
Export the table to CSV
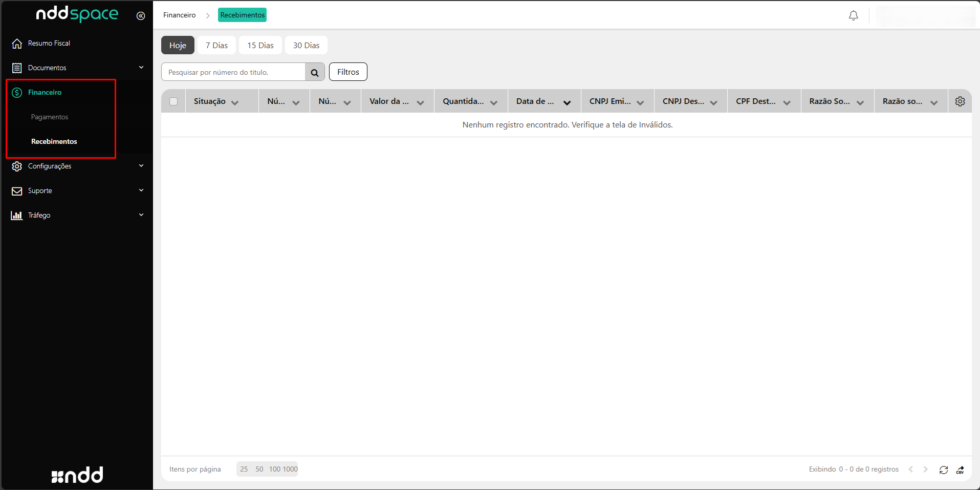click(960, 470)
